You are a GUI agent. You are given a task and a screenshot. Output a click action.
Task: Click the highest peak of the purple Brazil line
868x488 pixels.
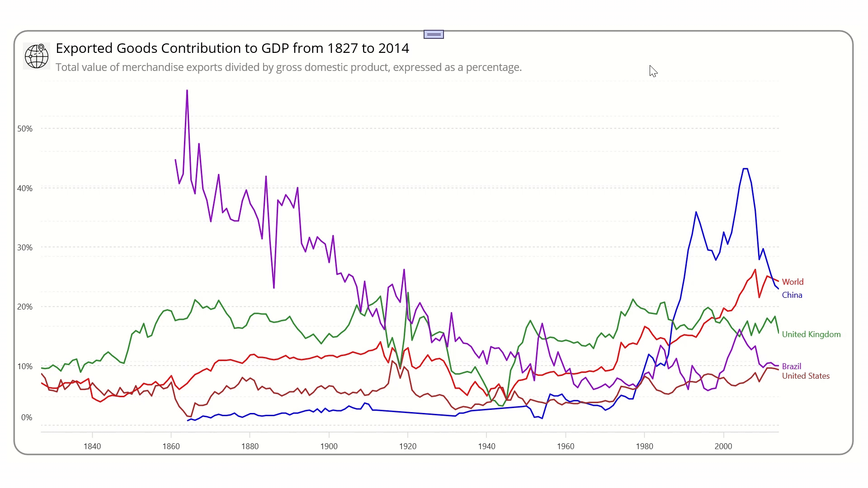click(187, 91)
